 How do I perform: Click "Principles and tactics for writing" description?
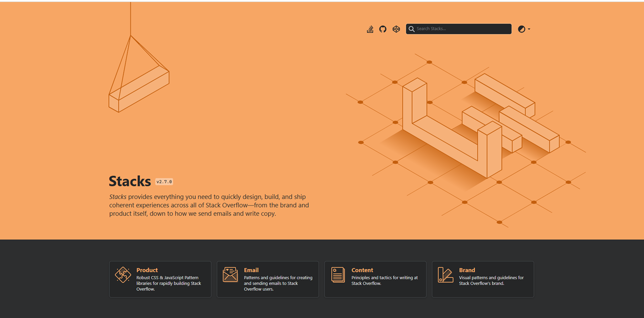tap(385, 280)
